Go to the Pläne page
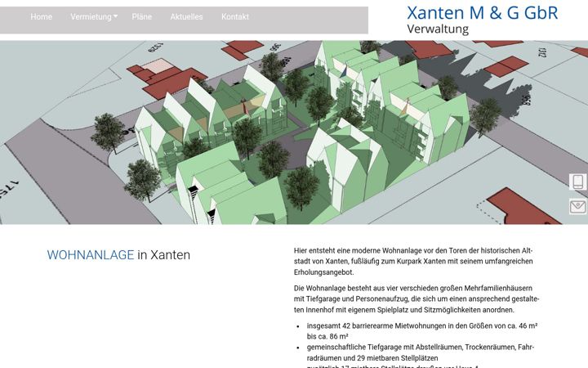 click(x=142, y=17)
